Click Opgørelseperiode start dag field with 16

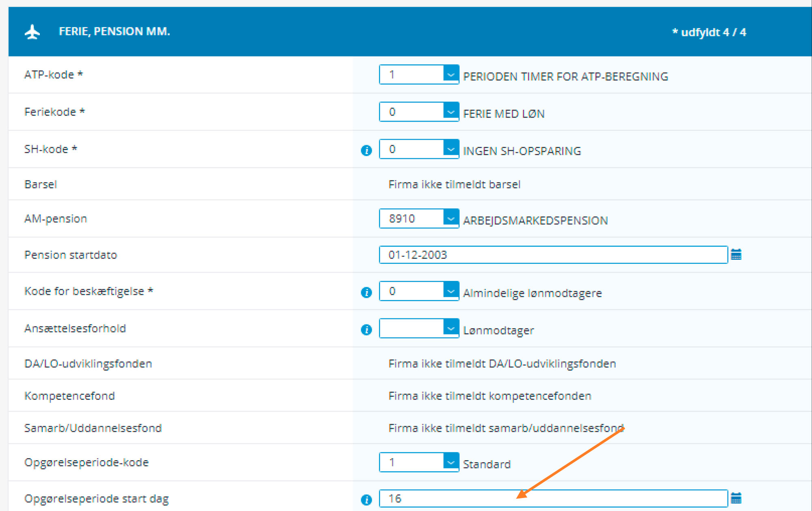coord(552,498)
